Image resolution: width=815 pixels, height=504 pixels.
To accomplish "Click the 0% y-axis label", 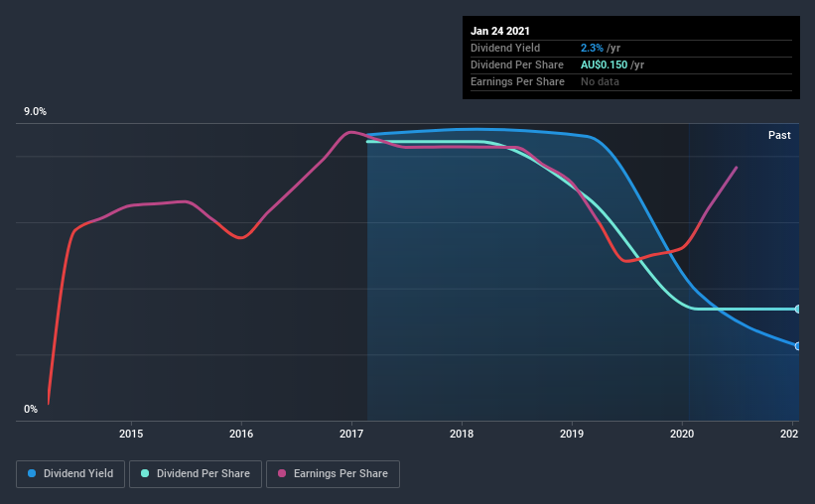I will [x=31, y=409].
